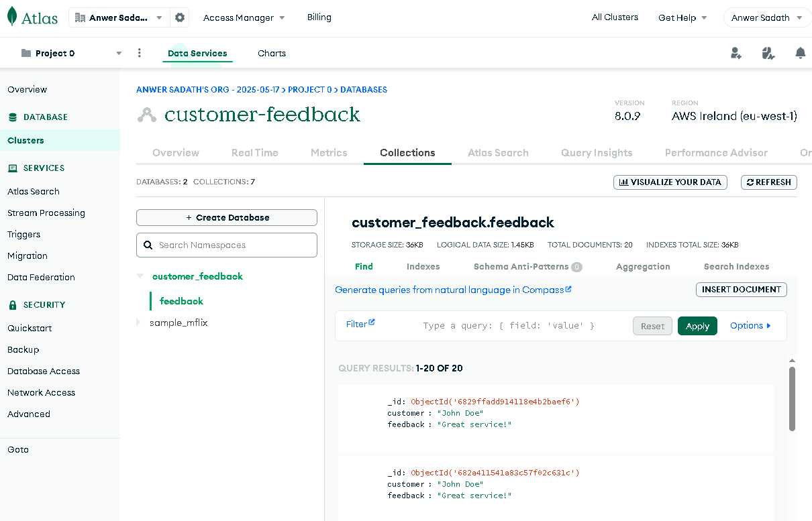This screenshot has height=521, width=812.
Task: Click the external link icon after Compass
Action: [x=568, y=289]
